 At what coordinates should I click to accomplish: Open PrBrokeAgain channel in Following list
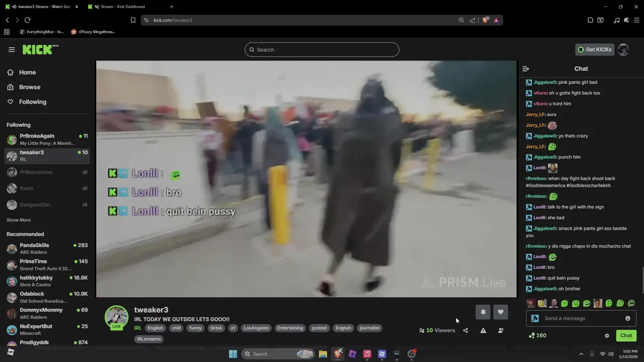(47, 139)
